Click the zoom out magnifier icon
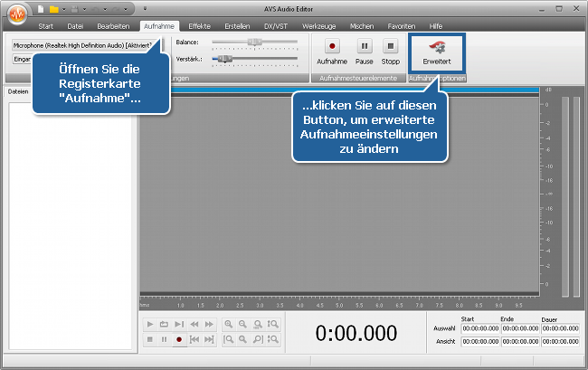This screenshot has height=370, width=588. point(243,324)
